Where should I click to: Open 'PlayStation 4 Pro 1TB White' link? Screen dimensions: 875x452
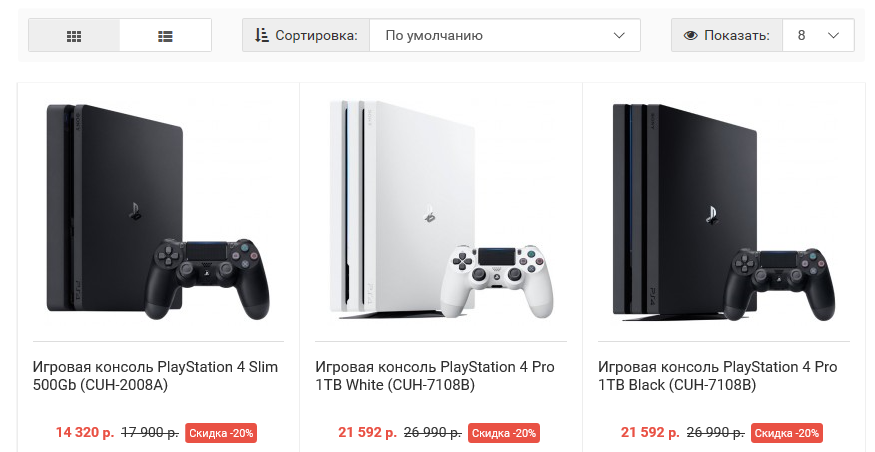click(x=435, y=376)
